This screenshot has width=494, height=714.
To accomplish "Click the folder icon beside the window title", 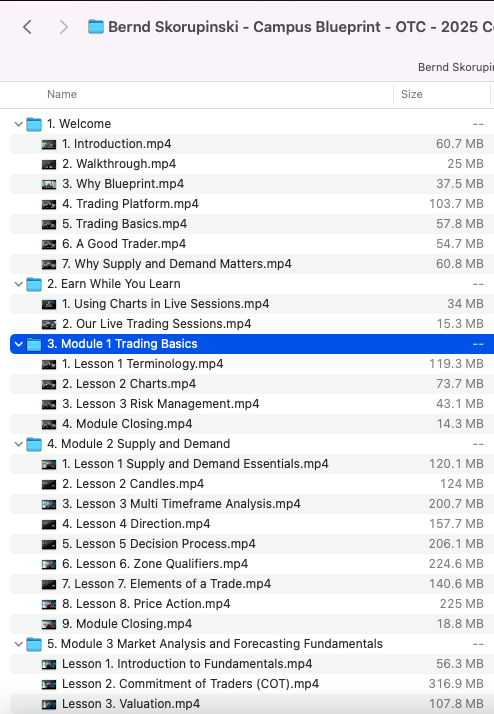I will click(96, 27).
